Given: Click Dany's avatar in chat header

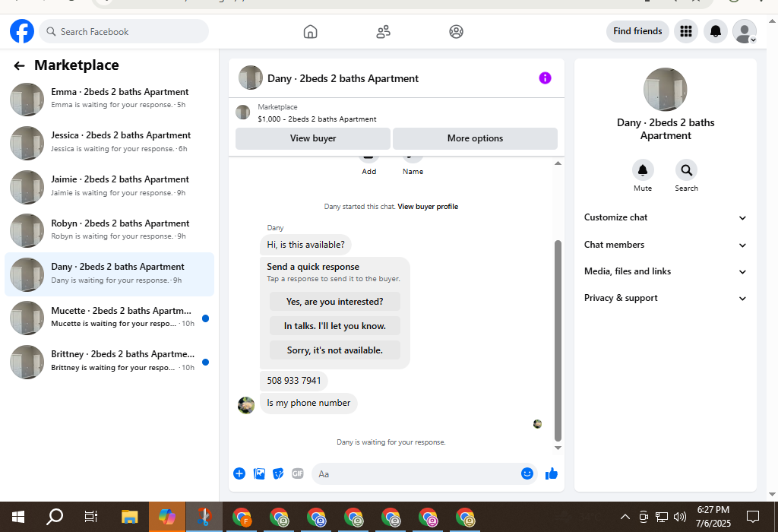Looking at the screenshot, I should (x=251, y=78).
